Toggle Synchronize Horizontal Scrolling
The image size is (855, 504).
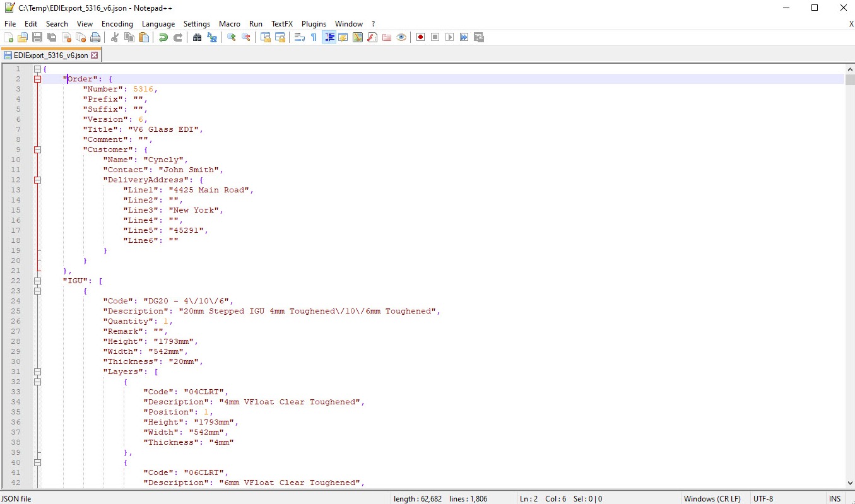280,38
